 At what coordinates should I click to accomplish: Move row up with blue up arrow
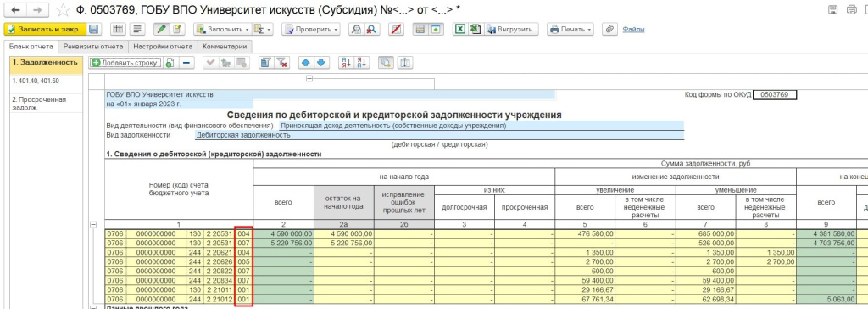point(305,63)
